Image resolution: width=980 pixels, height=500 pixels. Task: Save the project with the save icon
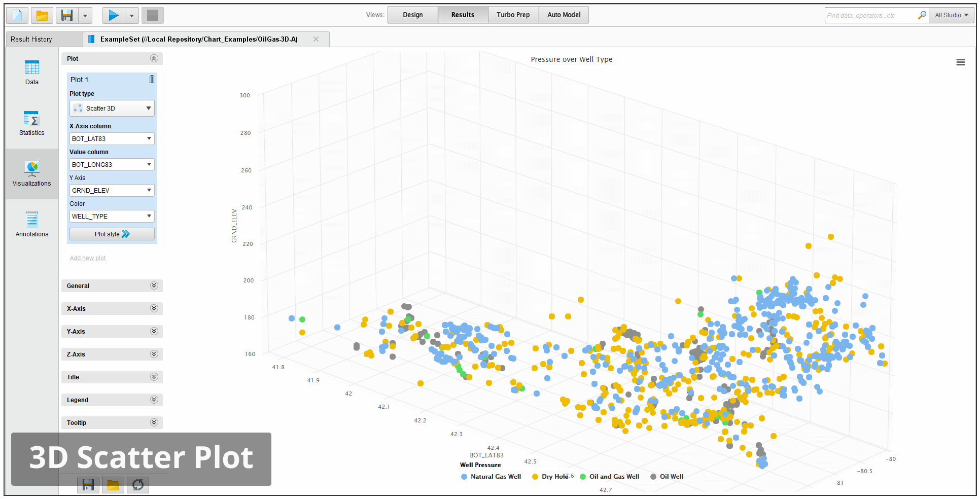point(66,15)
